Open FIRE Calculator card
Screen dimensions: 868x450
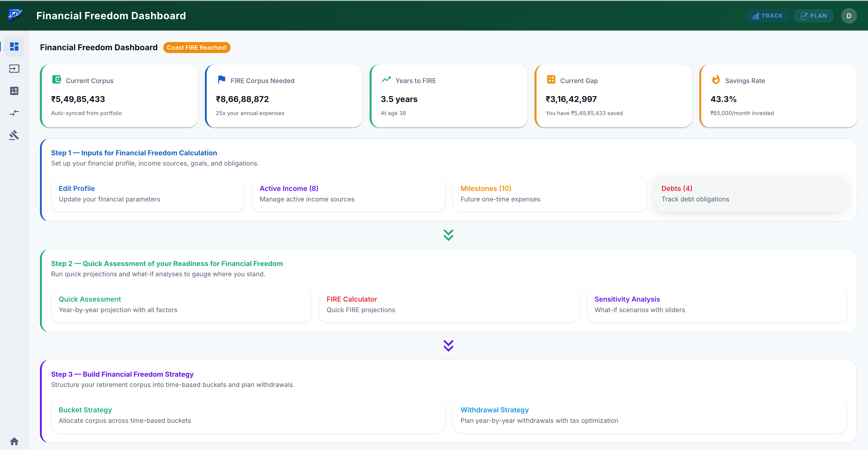449,304
